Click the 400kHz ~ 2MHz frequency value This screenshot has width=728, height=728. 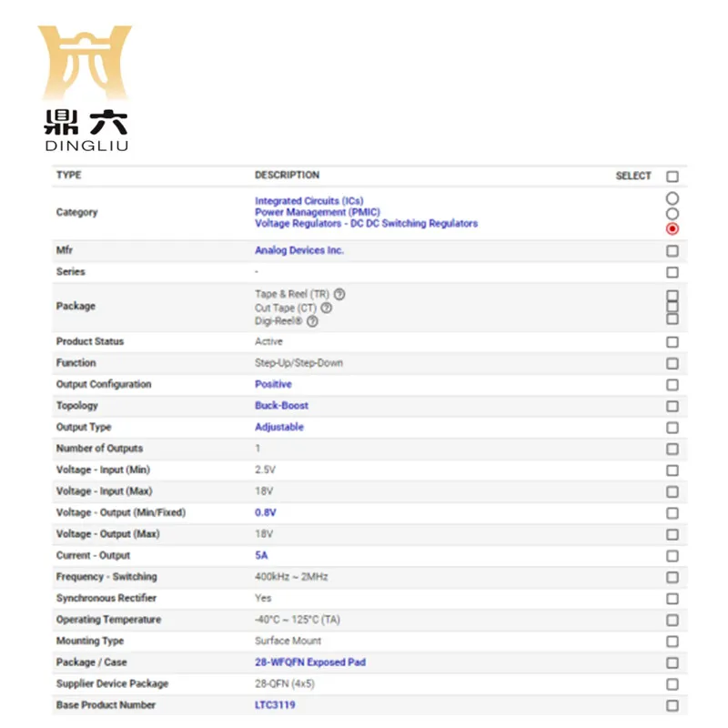tap(291, 577)
